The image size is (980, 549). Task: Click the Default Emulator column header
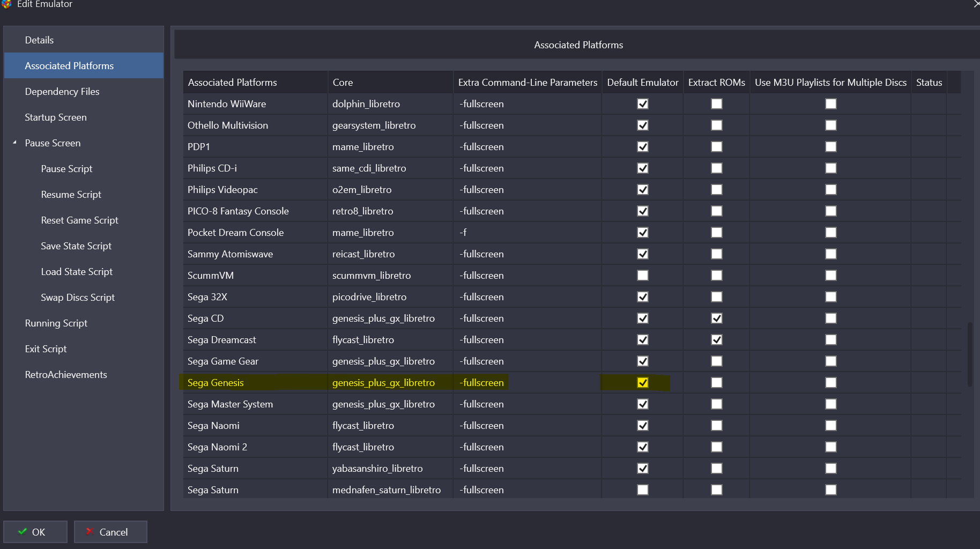pyautogui.click(x=643, y=83)
